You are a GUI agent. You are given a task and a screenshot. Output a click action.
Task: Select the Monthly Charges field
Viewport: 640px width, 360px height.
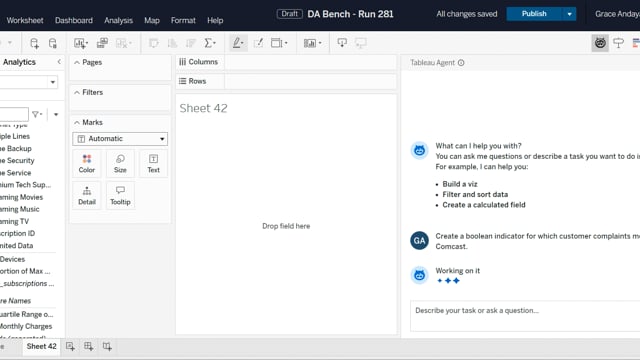coord(26,327)
